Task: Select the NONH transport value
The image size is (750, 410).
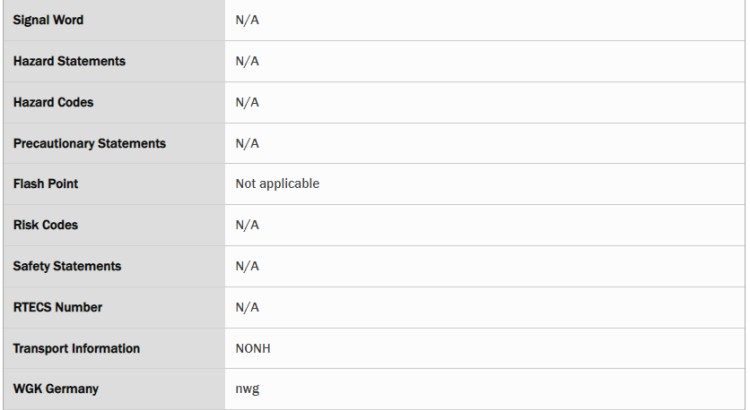Action: [x=253, y=348]
